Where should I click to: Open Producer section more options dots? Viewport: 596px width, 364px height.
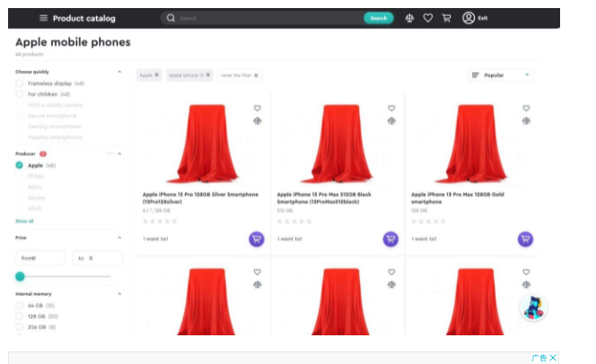[x=110, y=153]
